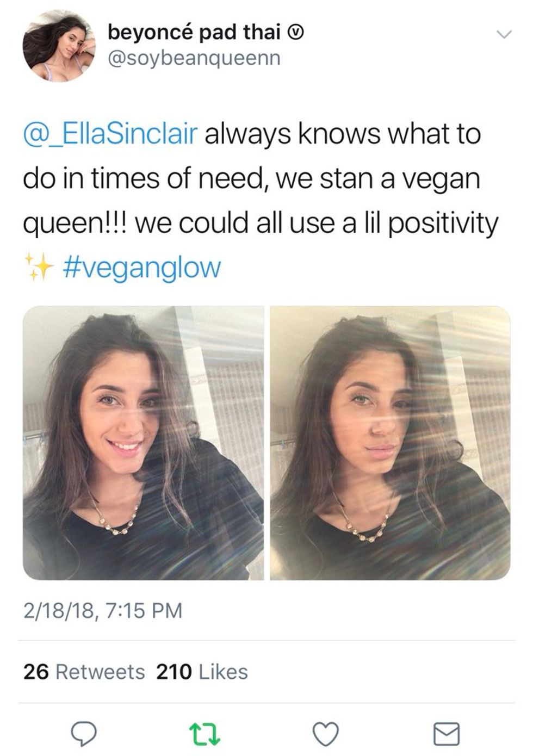
Task: Open the @soybeanqueenn handle
Action: coord(194,58)
